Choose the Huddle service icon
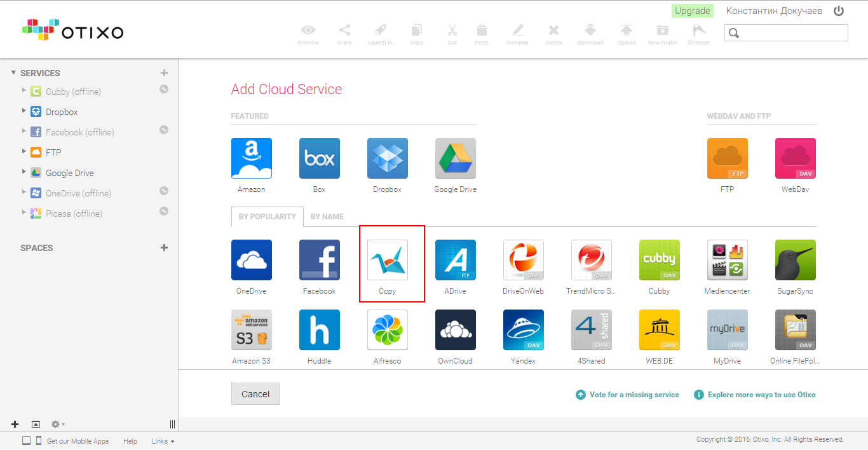868x450 pixels. coord(320,330)
